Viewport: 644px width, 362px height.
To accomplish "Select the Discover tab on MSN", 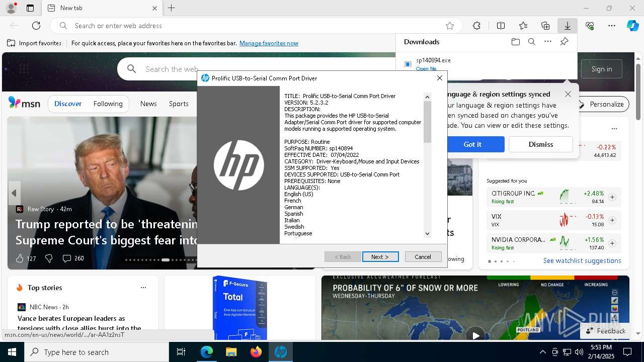I will pos(68,104).
